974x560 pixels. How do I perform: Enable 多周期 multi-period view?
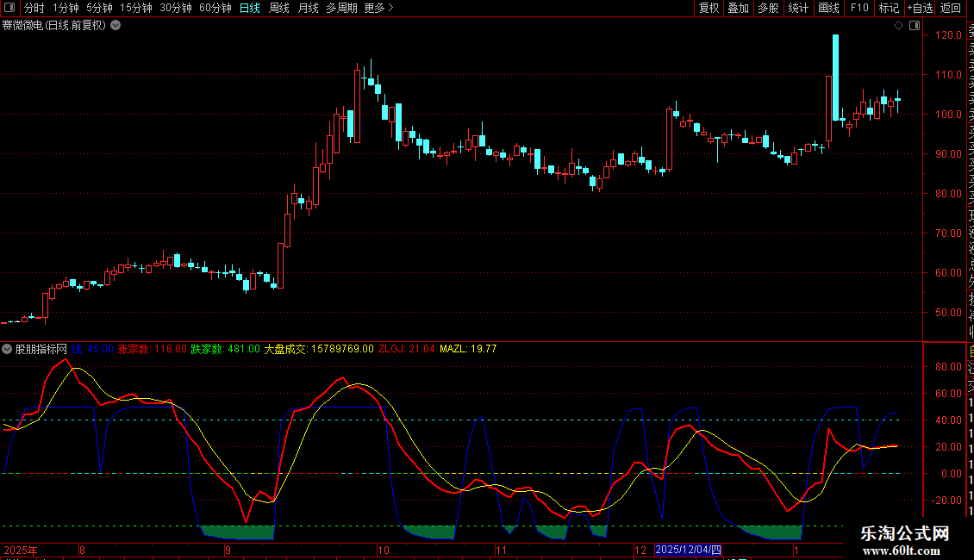point(342,8)
